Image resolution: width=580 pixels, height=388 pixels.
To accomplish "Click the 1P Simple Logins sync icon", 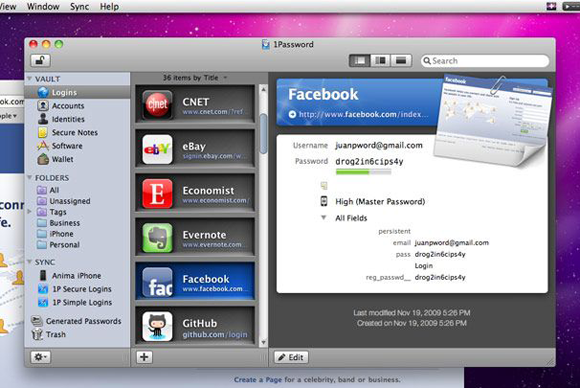I will 43,302.
